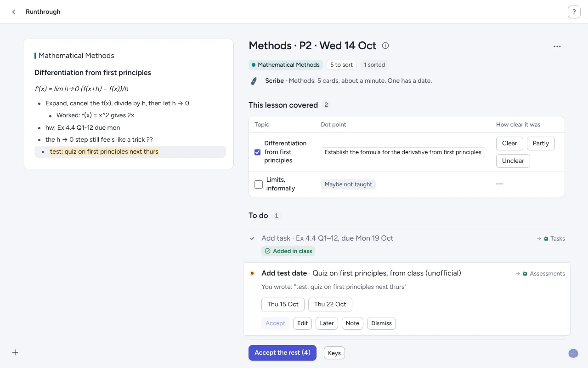Open help with the question mark icon
Image resolution: width=588 pixels, height=368 pixels.
[x=574, y=12]
